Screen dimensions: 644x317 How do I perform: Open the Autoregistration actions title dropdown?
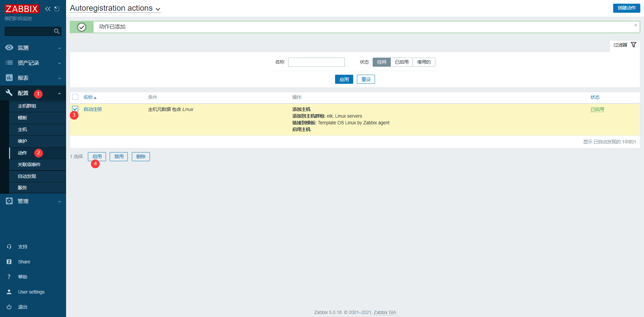[x=158, y=9]
